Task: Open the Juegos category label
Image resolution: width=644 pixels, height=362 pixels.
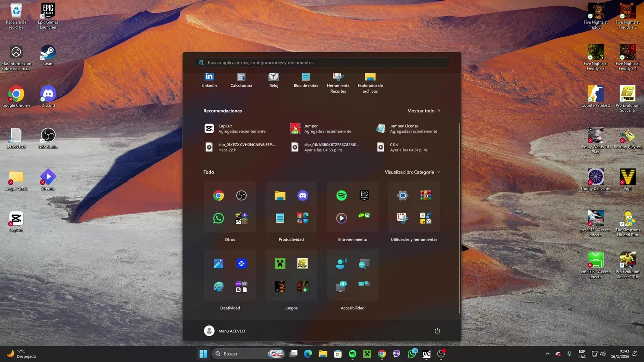Action: coord(291,308)
